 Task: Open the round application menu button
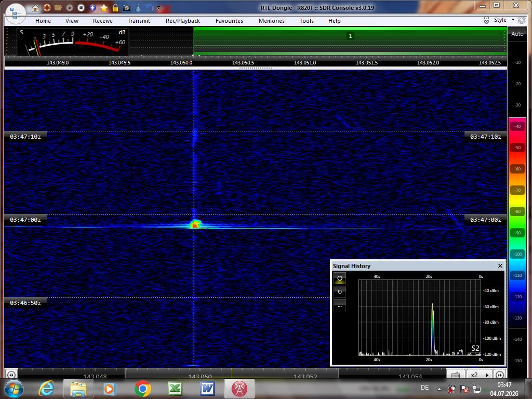[16, 14]
